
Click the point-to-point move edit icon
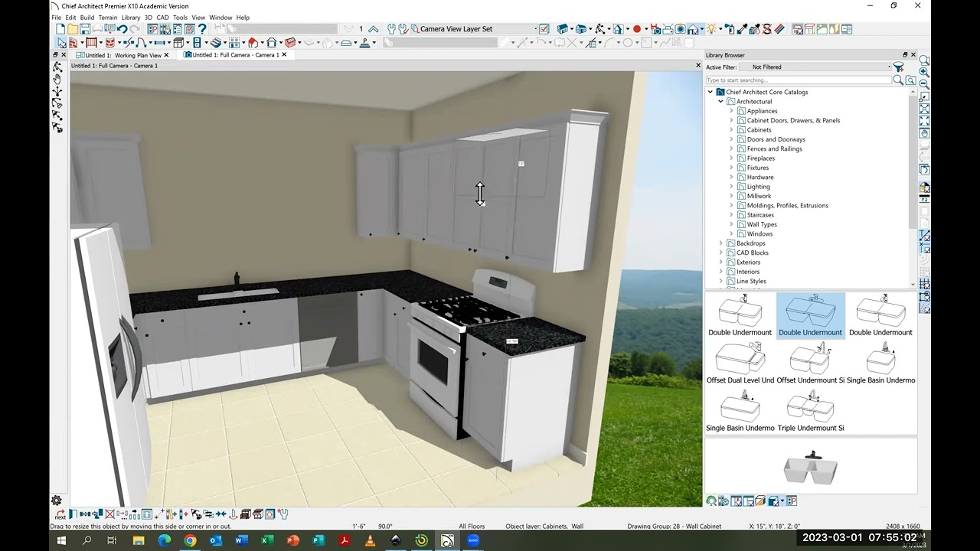159,514
